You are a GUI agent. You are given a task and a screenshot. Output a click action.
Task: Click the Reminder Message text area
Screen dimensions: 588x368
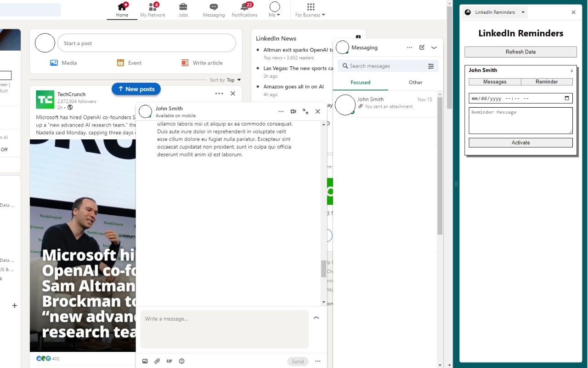pyautogui.click(x=520, y=121)
